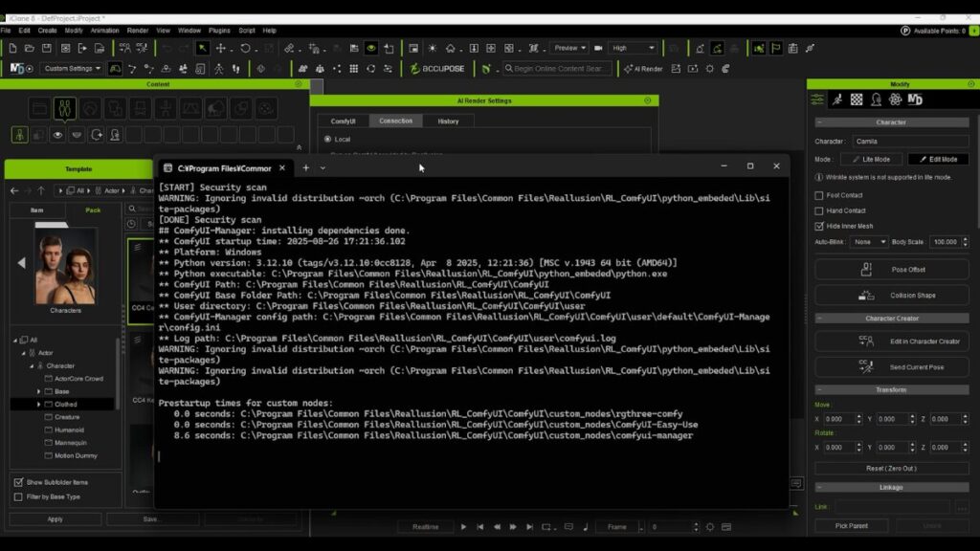Screen dimensions: 980x551
Task: Expand the Clothed folder in tree
Action: 38,405
